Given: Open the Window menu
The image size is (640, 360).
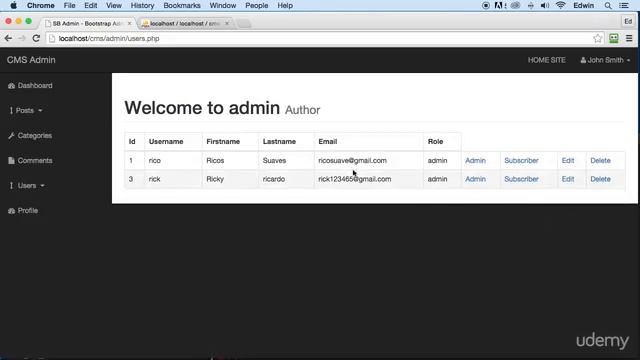Looking at the screenshot, I should (x=223, y=5).
